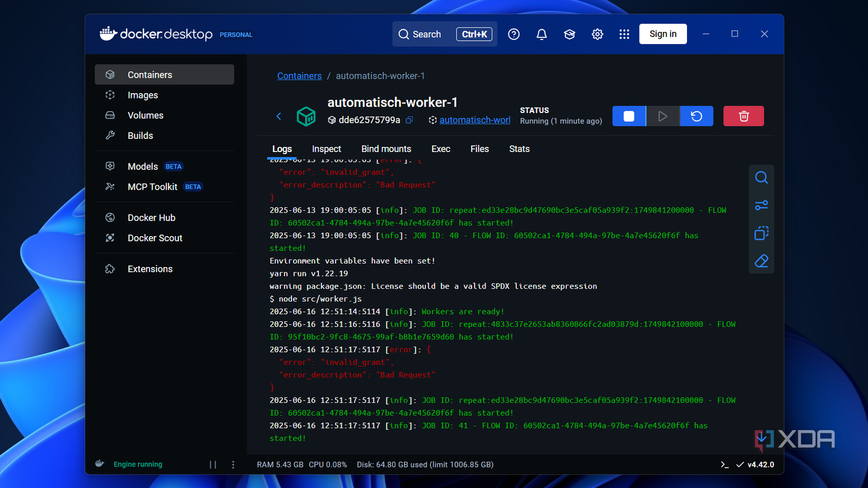Open a terminal from the status bar
The width and height of the screenshot is (868, 488).
coord(725,464)
